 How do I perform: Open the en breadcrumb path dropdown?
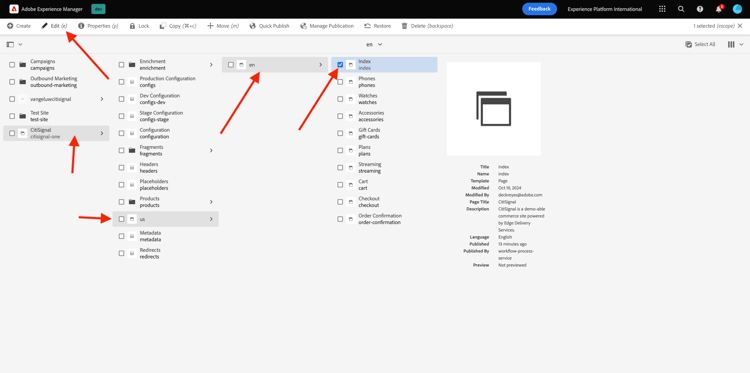tap(375, 44)
